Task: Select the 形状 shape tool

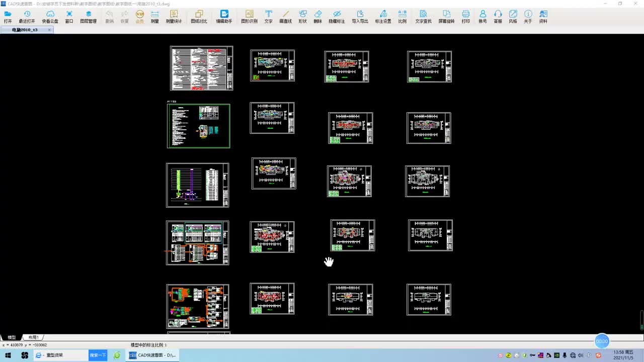Action: click(302, 17)
